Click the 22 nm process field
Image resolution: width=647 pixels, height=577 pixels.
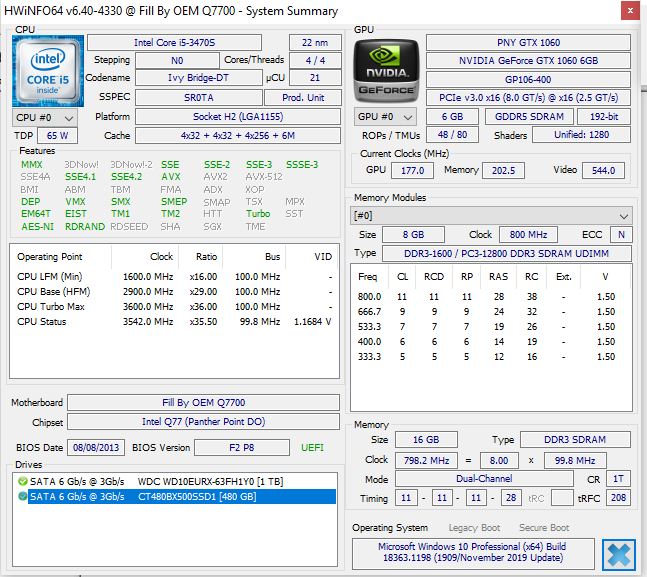pos(315,43)
